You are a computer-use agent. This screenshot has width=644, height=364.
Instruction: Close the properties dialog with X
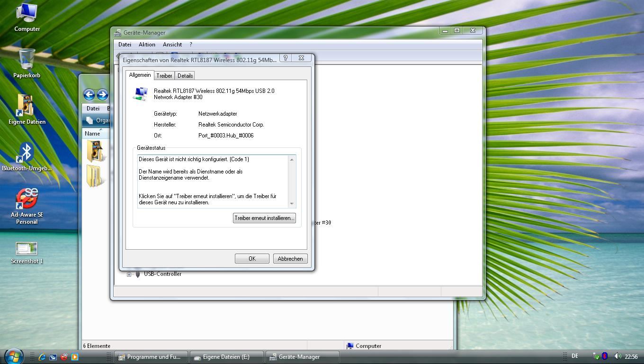[301, 58]
